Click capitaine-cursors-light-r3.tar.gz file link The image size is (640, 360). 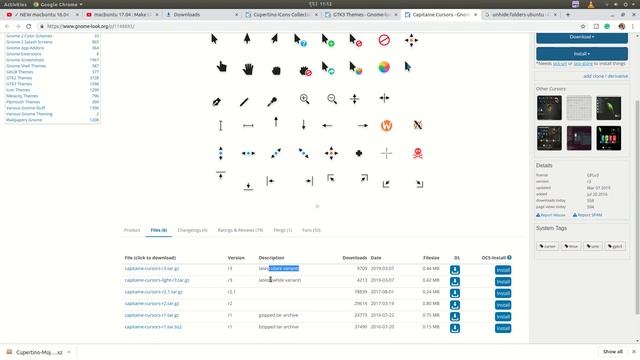click(x=157, y=280)
